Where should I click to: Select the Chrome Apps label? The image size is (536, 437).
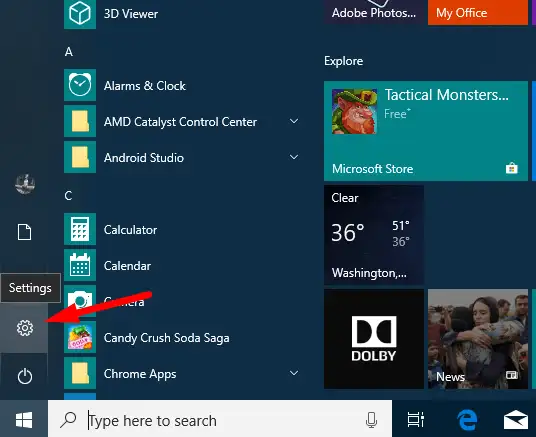[x=140, y=374]
